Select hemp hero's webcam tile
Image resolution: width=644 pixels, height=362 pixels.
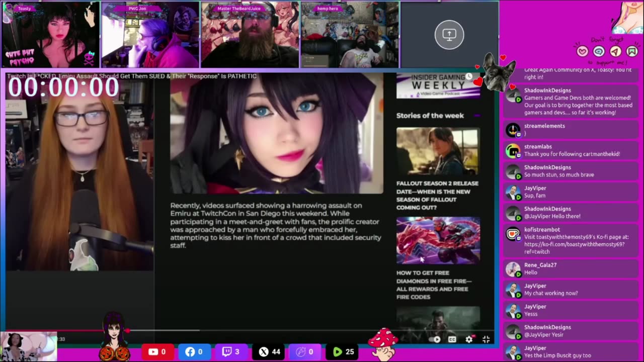point(350,35)
